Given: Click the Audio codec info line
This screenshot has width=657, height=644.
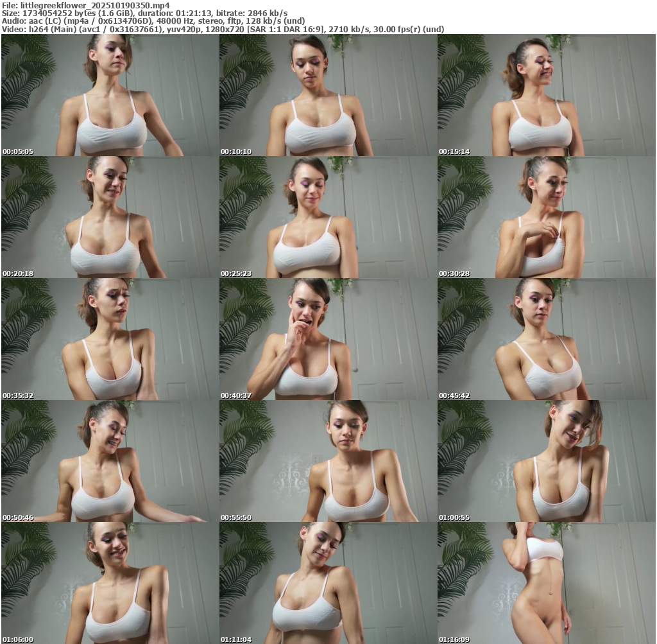Looking at the screenshot, I should 153,21.
